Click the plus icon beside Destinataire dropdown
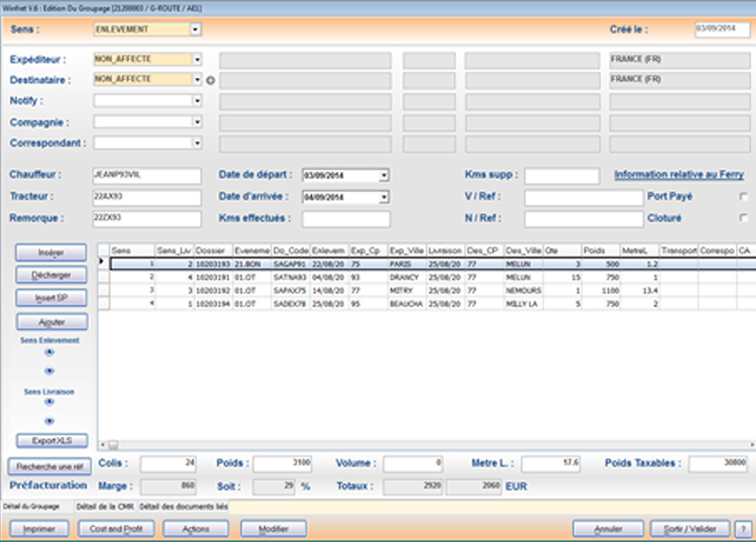756x542 pixels. (210, 80)
